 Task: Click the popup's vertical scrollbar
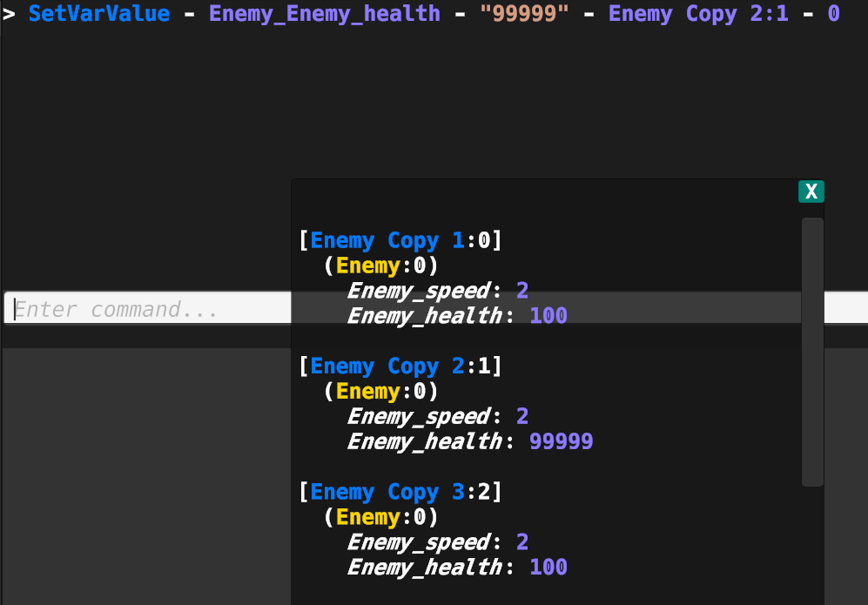click(812, 352)
